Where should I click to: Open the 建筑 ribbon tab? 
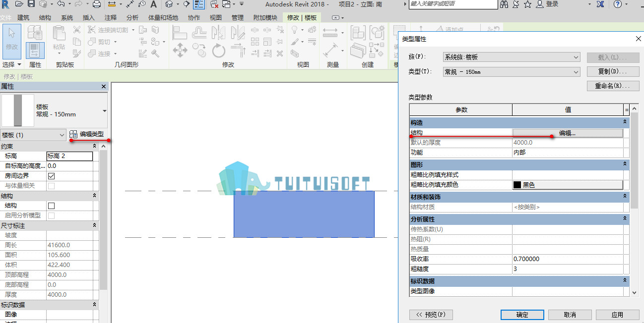(23, 18)
